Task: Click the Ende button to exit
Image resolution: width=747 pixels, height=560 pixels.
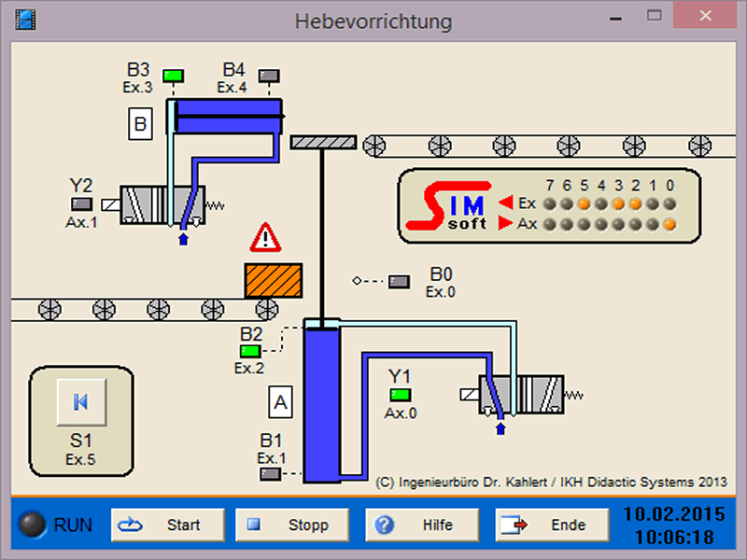Action: (552, 525)
